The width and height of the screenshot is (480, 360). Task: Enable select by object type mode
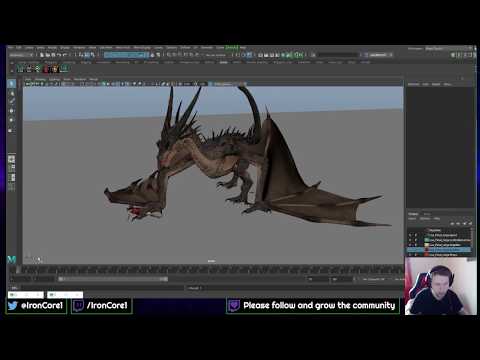pos(87,55)
